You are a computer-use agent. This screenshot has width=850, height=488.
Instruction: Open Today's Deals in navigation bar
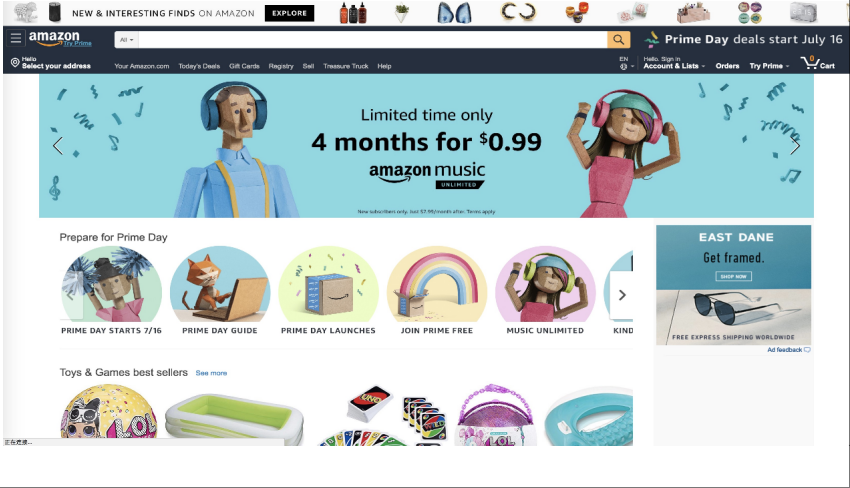tap(199, 66)
